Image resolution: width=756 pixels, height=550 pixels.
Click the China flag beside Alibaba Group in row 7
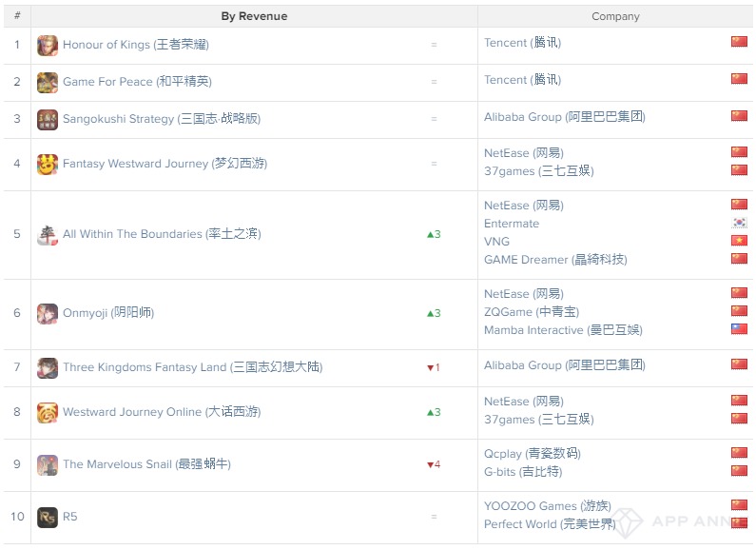click(x=739, y=364)
